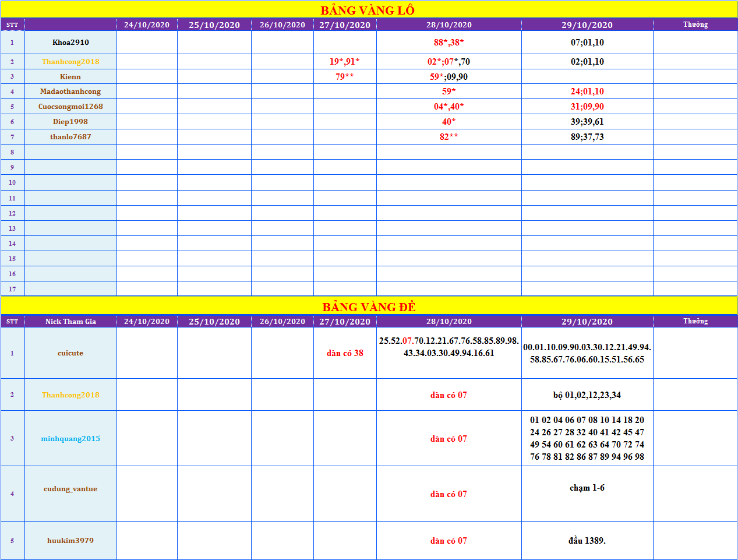Click the 'BẢNG VÀNG ĐỀ' title banner
738x560 pixels.
(368, 307)
